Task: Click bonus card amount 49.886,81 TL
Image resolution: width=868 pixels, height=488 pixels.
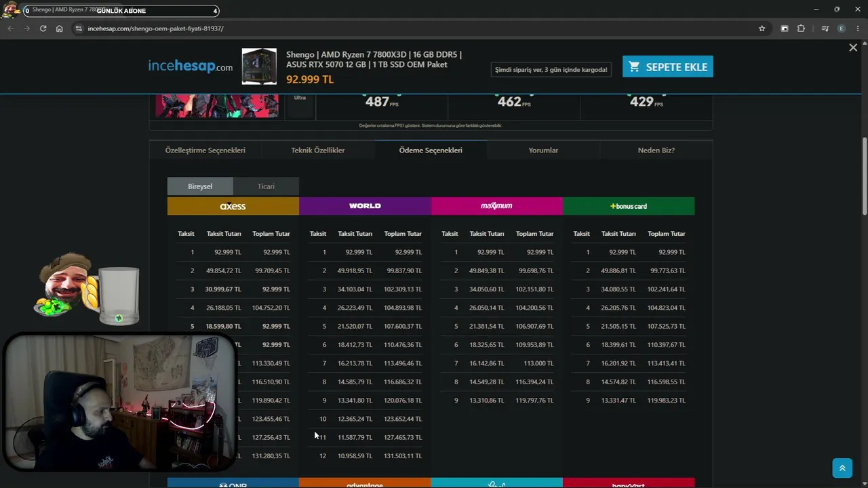Action: click(618, 270)
